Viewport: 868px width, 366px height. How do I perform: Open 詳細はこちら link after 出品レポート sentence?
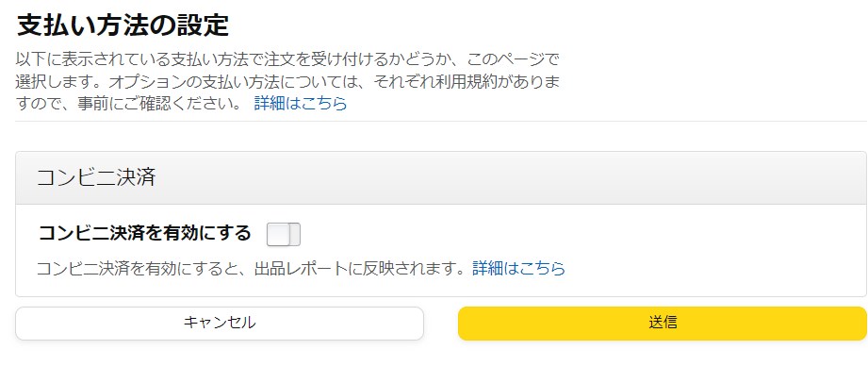518,269
